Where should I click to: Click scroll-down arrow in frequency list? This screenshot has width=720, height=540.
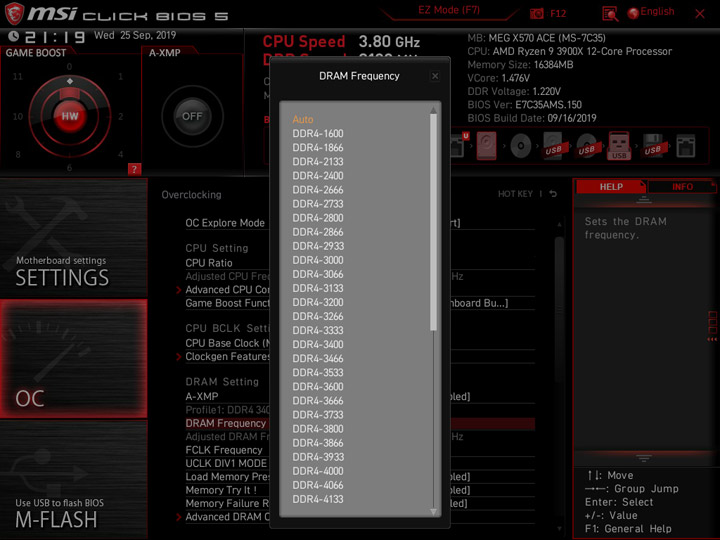click(x=433, y=512)
